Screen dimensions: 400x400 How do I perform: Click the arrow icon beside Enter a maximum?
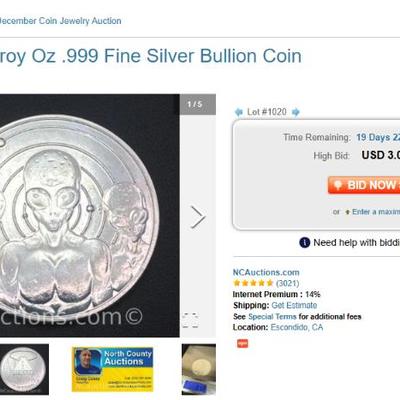(347, 212)
